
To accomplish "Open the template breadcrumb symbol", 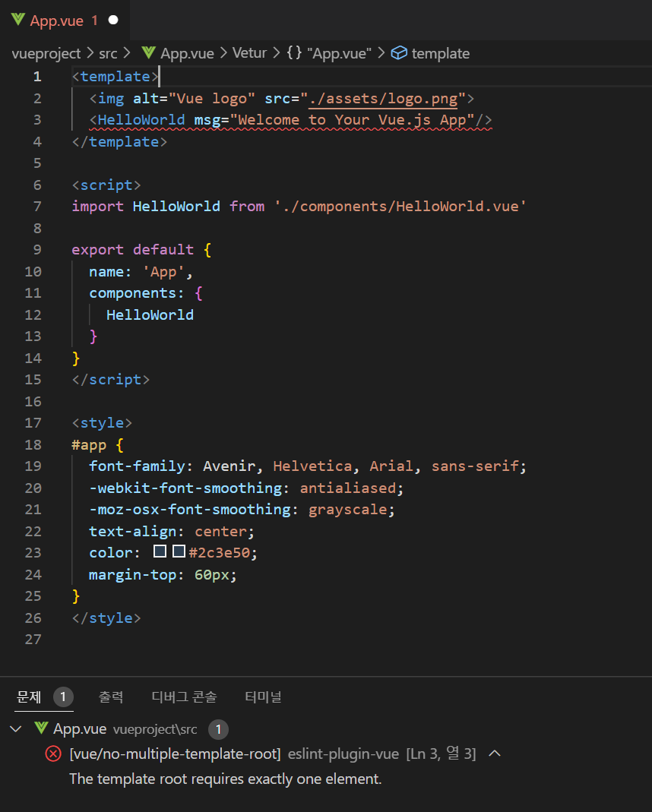I will coord(441,53).
